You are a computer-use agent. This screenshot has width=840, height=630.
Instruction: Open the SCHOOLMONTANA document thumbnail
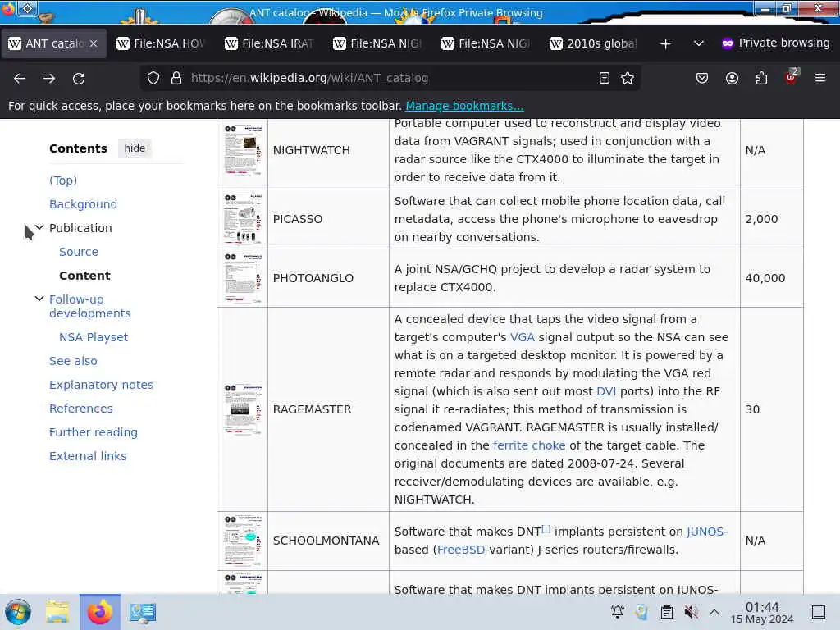243,541
